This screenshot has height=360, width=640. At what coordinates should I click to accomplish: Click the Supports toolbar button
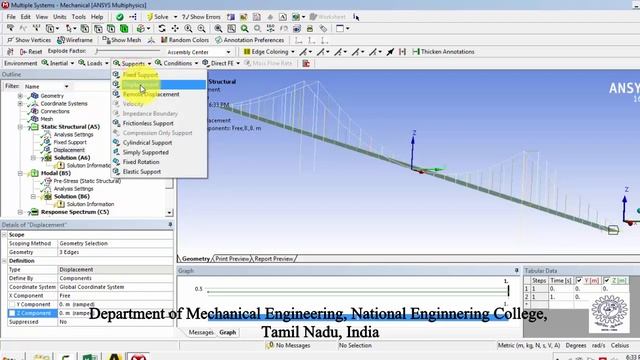tap(132, 63)
